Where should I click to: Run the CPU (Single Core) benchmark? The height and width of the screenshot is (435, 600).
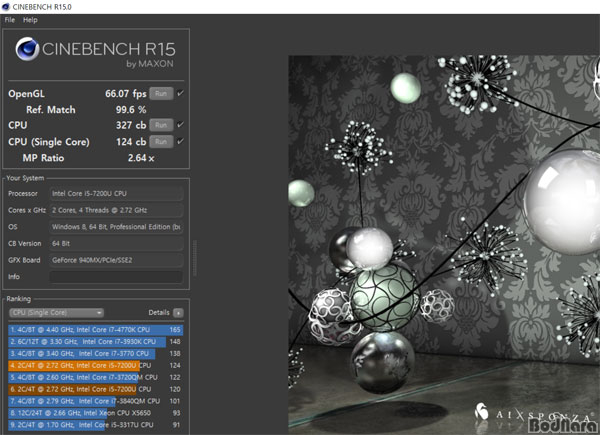click(x=161, y=142)
